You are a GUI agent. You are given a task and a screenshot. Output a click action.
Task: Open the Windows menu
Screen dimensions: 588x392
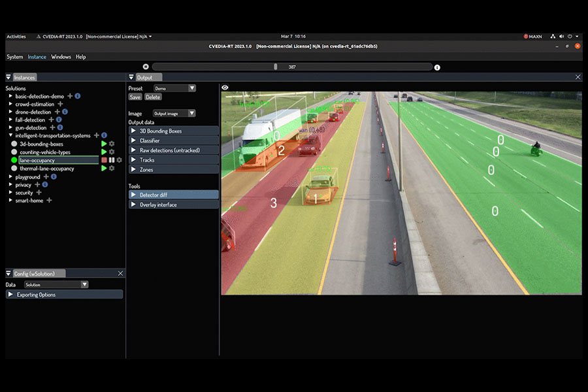[61, 57]
